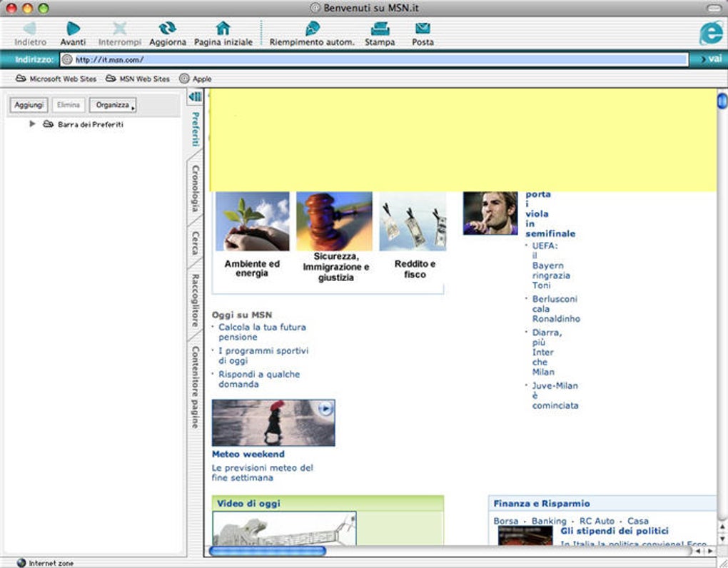
Task: Open the Meteo weekend link
Action: tap(248, 455)
